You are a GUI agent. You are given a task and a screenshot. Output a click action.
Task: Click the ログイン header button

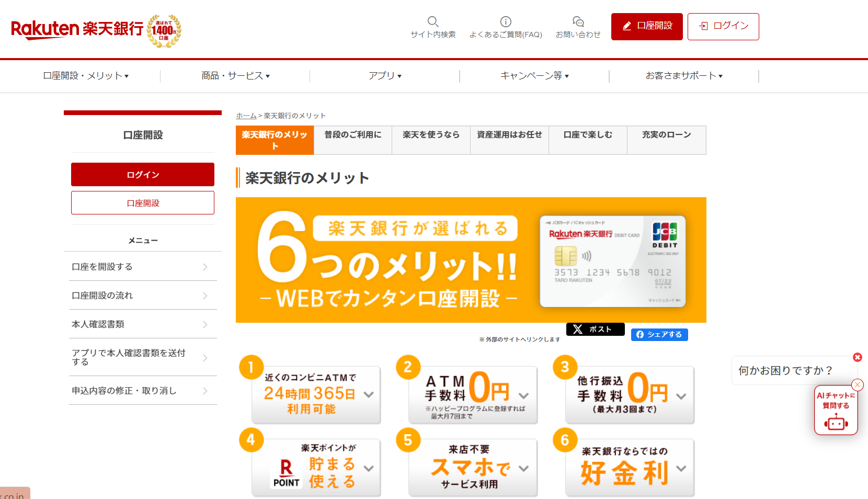coord(723,27)
